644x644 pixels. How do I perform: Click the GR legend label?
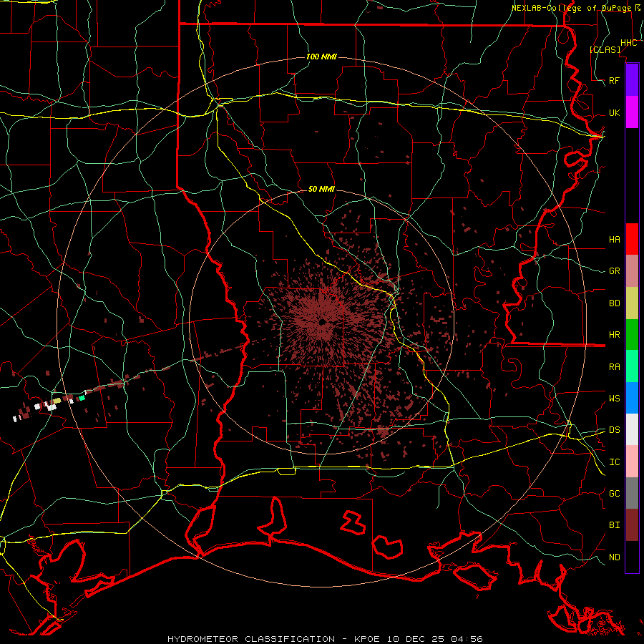(x=615, y=271)
